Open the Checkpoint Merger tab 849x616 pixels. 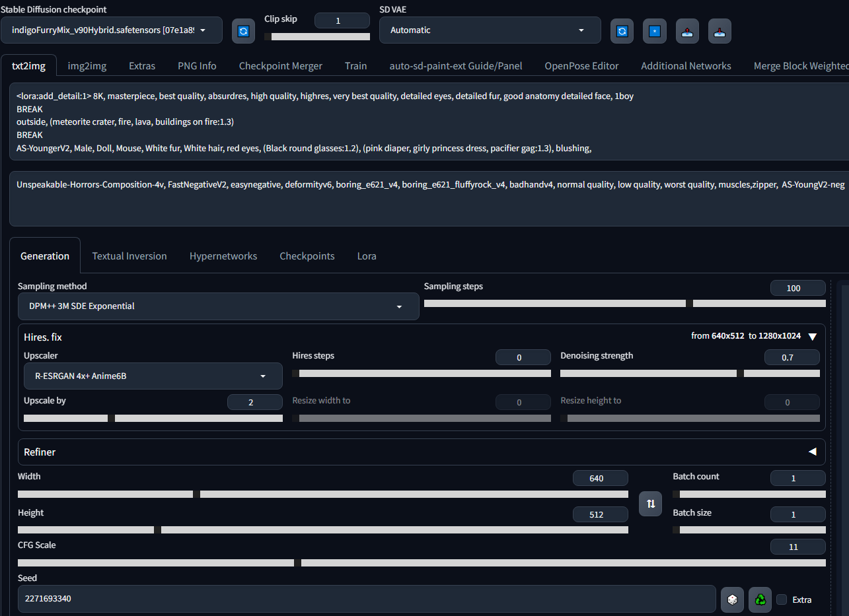(x=280, y=66)
